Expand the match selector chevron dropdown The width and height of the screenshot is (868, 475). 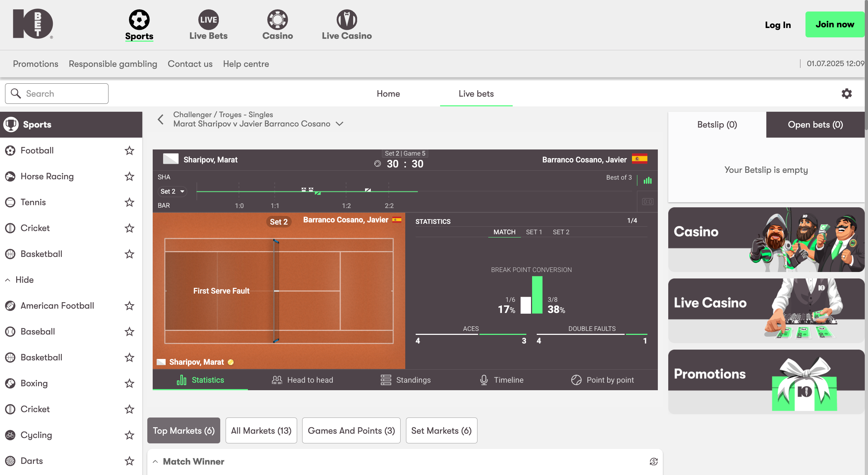pos(340,124)
